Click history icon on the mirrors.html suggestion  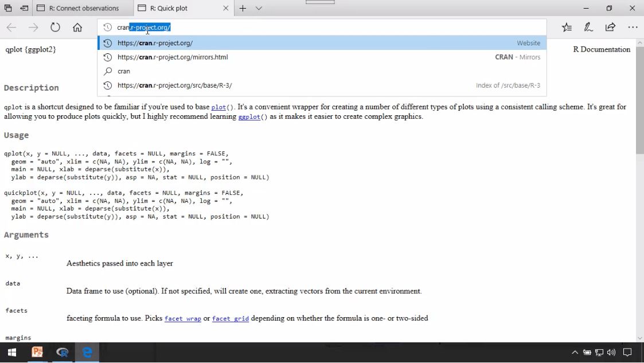(108, 57)
